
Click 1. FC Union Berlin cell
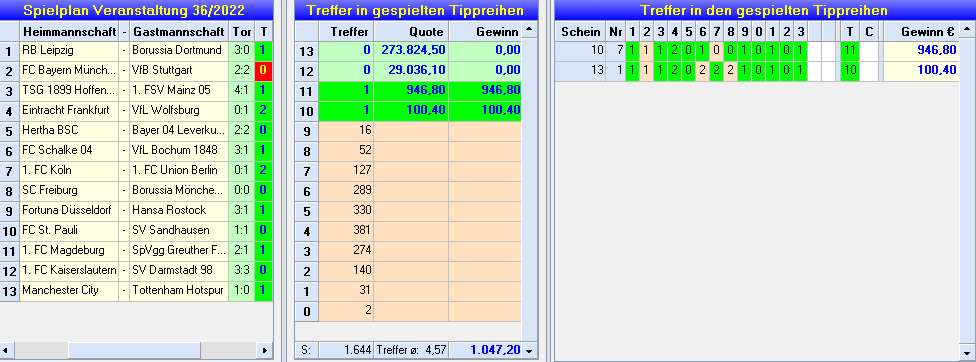[179, 170]
